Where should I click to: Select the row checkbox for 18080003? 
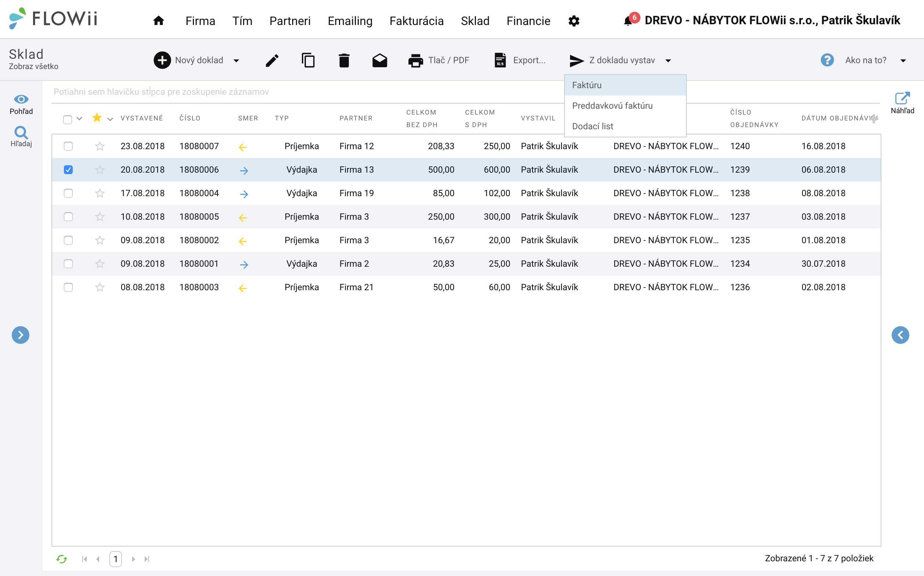(x=68, y=287)
